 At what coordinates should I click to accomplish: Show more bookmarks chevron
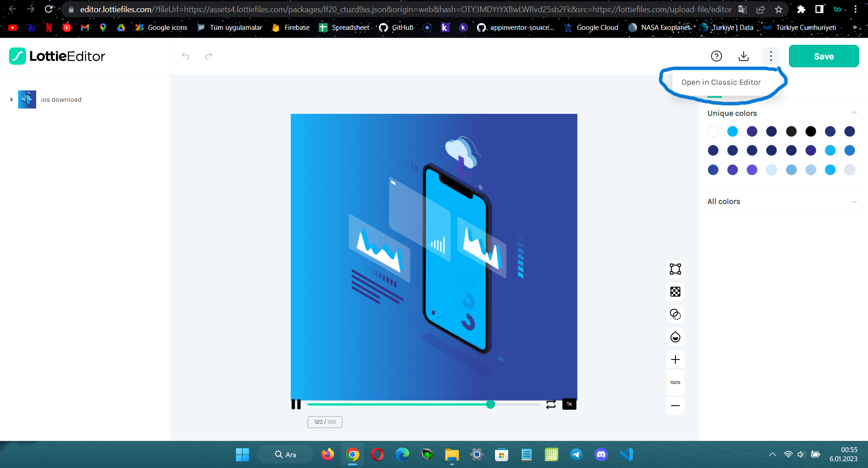(x=854, y=28)
